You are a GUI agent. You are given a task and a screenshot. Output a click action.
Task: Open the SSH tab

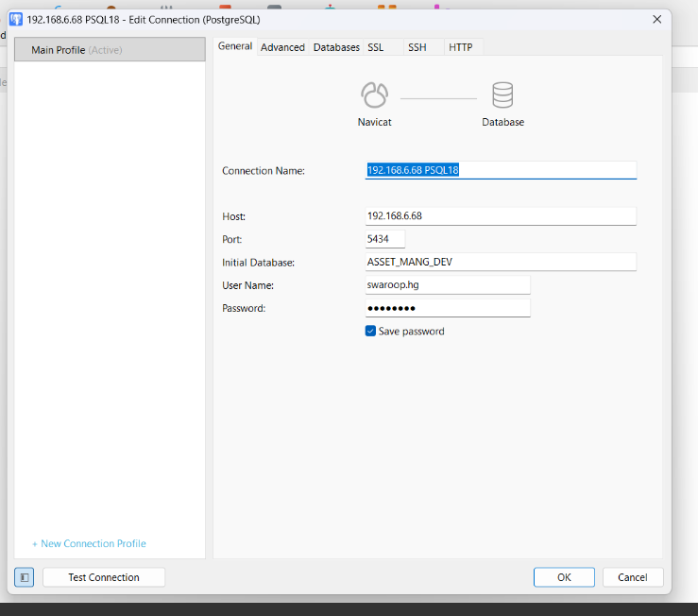click(x=417, y=47)
